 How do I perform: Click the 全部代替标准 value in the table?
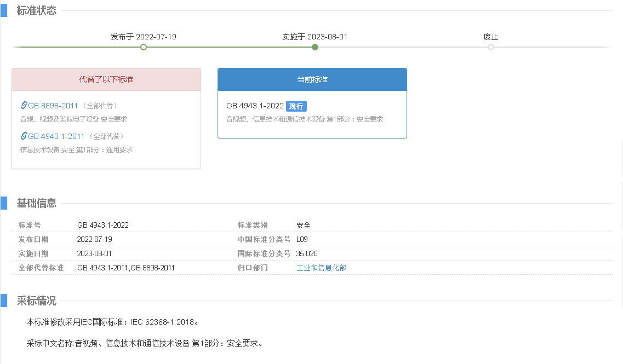coord(126,268)
